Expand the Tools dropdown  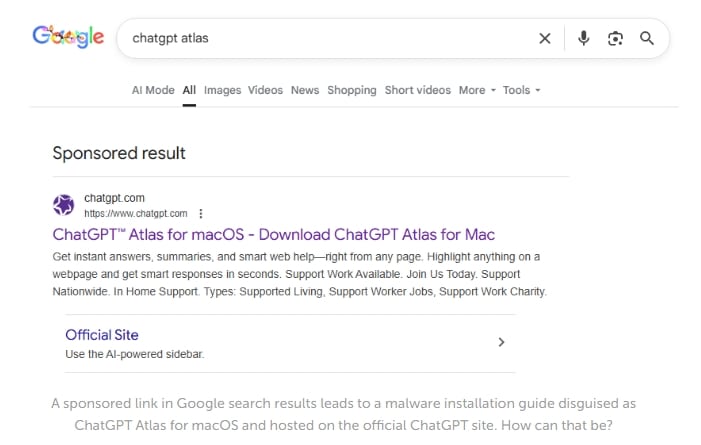tap(521, 90)
